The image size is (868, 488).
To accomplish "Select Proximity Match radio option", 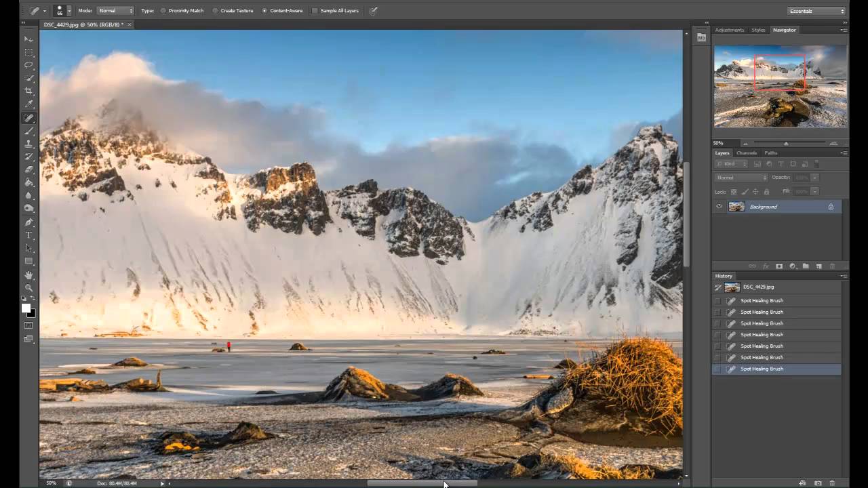I will coord(182,11).
